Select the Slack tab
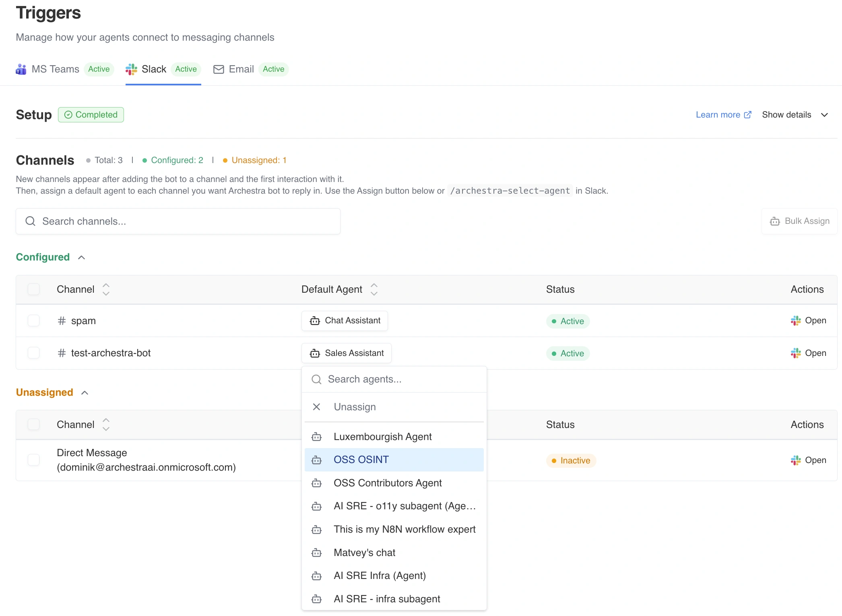Screen dimensions: 842x616 (x=163, y=69)
